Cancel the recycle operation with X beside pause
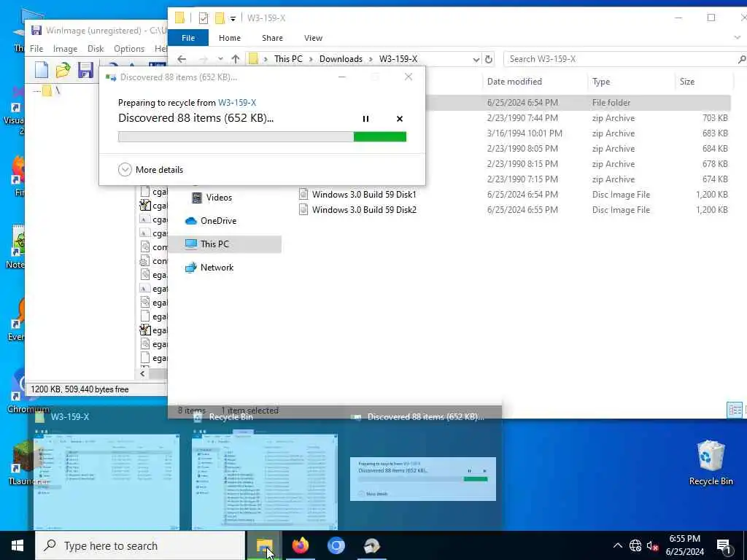Image resolution: width=747 pixels, height=560 pixels. [400, 119]
